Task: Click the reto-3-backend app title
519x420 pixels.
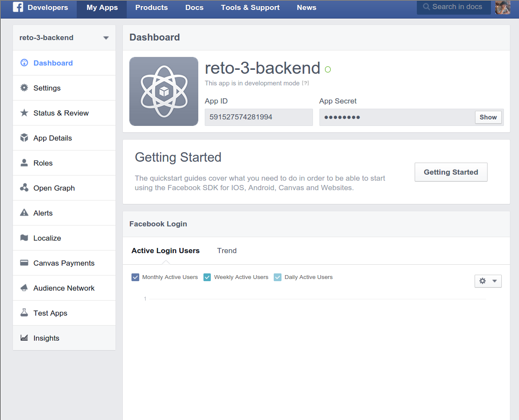Action: pos(263,68)
